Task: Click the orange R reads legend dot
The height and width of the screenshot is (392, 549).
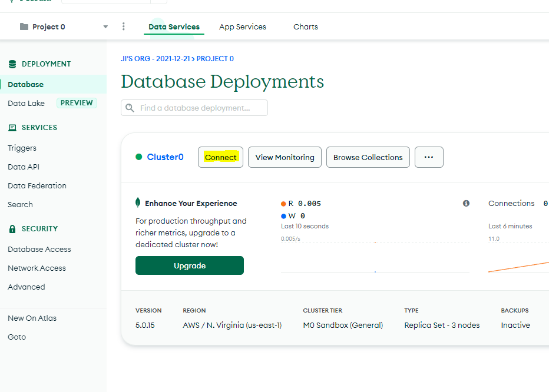Action: pos(283,204)
